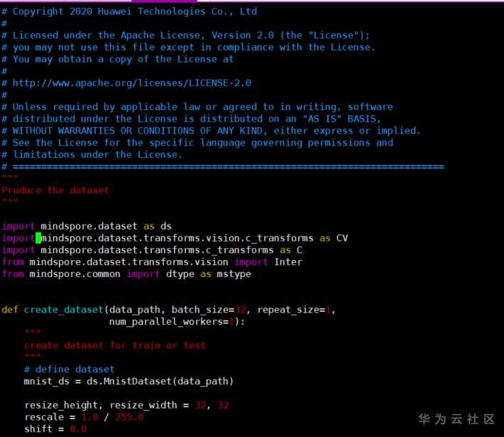Viewport: 504px width, 437px height.
Task: Click the 'Licensed under the Apache License' line
Action: pos(186,36)
